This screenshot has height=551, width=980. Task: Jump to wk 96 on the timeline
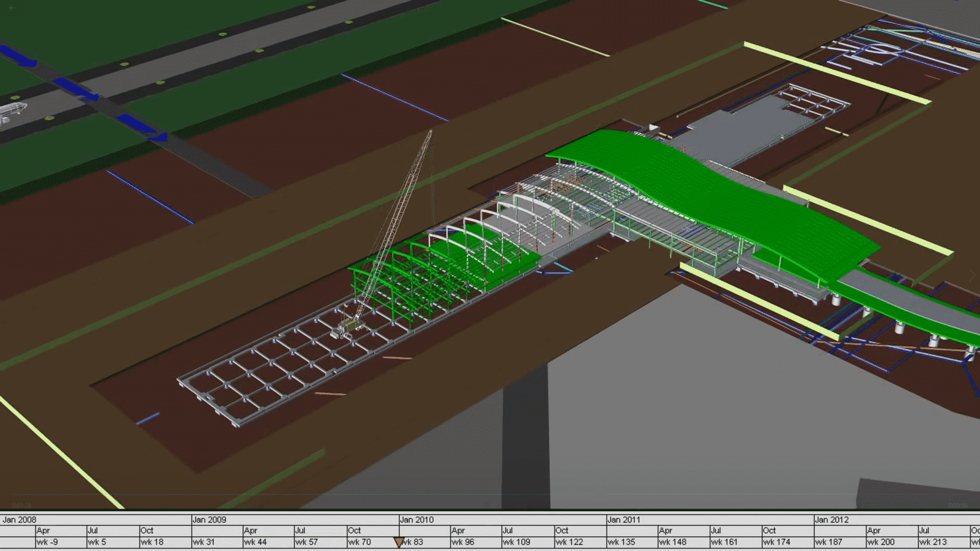(x=463, y=542)
